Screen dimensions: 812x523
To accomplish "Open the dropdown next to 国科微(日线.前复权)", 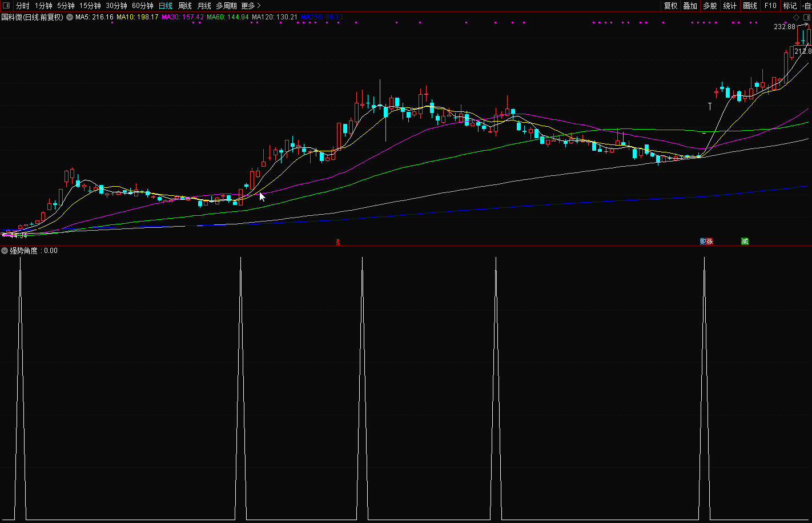I will [x=70, y=17].
